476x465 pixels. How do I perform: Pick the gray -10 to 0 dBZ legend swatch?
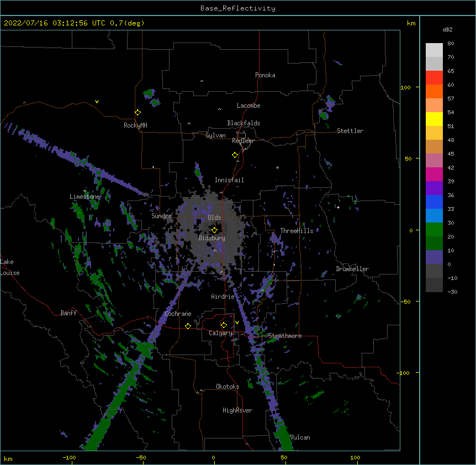tap(434, 271)
